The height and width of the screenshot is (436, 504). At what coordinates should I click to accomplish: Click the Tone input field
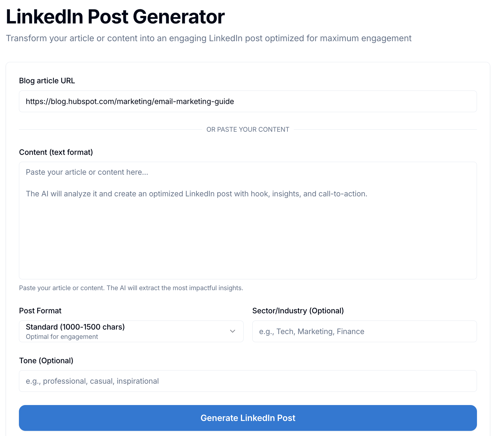click(248, 381)
